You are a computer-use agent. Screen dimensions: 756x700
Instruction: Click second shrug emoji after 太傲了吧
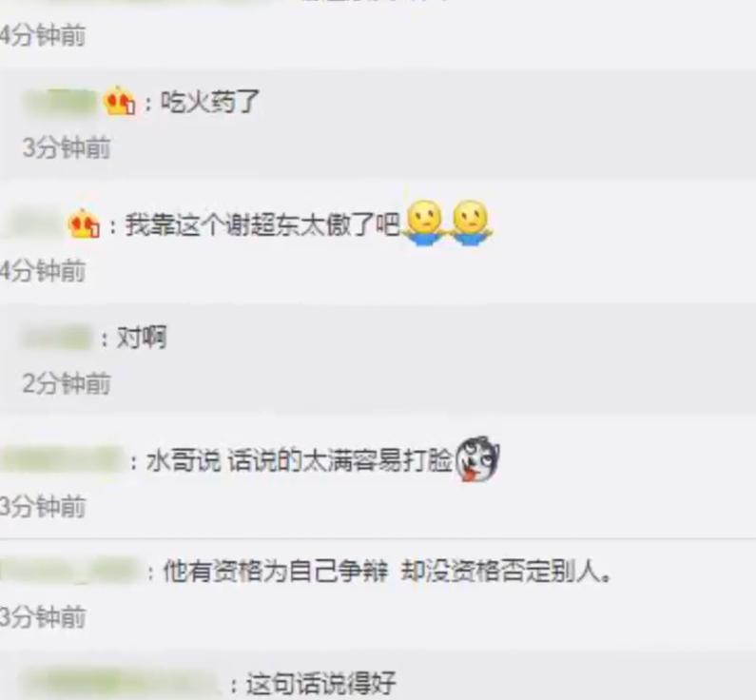pyautogui.click(x=470, y=223)
